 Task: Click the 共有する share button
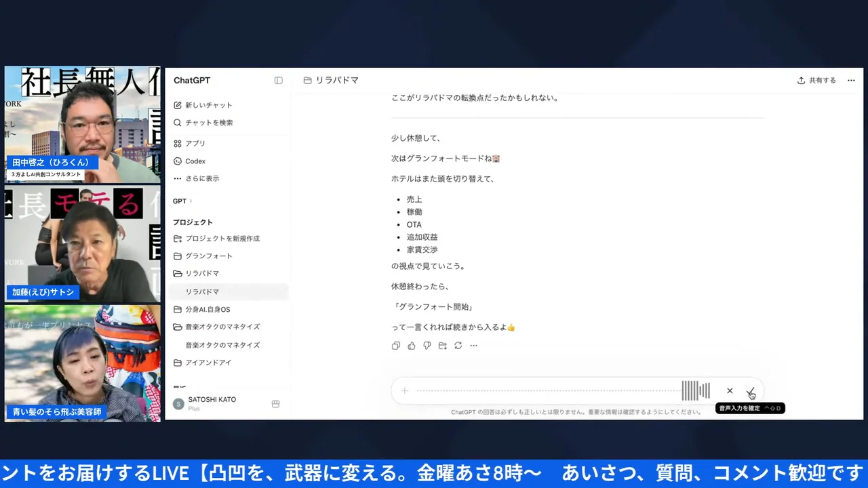coord(816,80)
